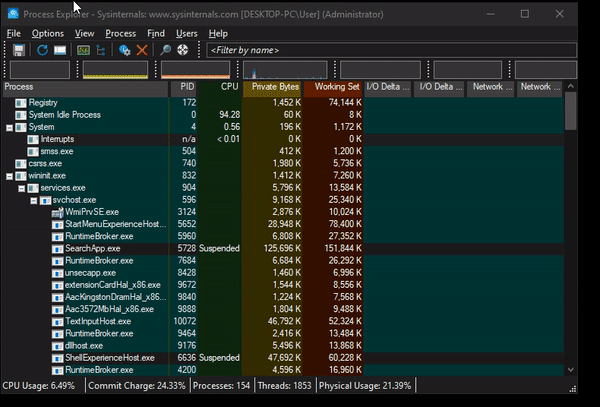
Task: Click the SearchApp.exe process icon
Action: [x=57, y=249]
